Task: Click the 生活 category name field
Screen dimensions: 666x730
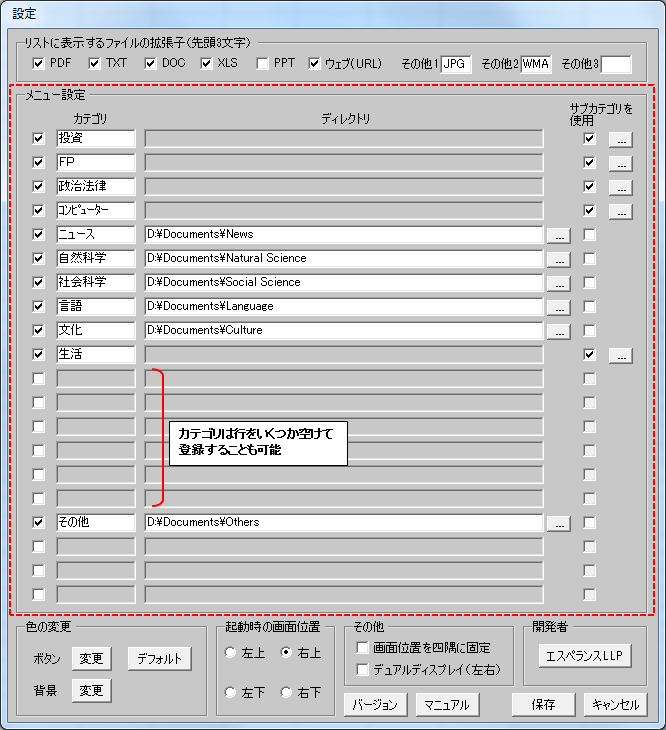Action: pos(96,354)
